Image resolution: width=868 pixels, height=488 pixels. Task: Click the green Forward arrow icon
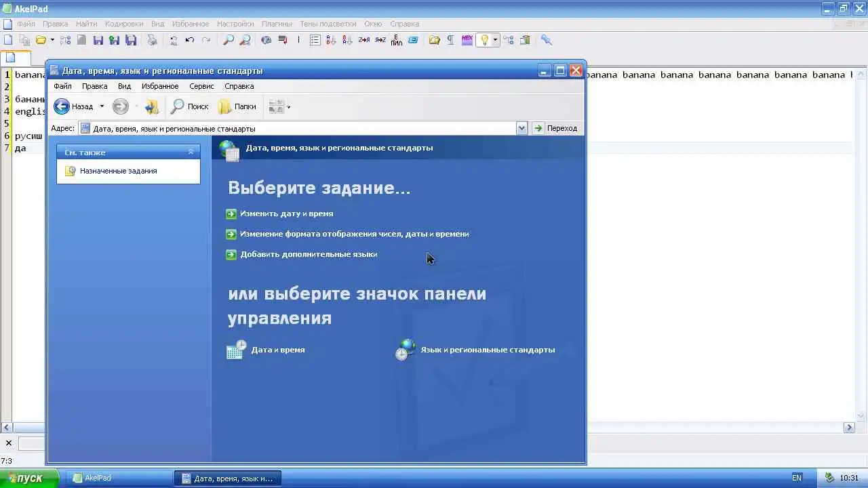120,106
